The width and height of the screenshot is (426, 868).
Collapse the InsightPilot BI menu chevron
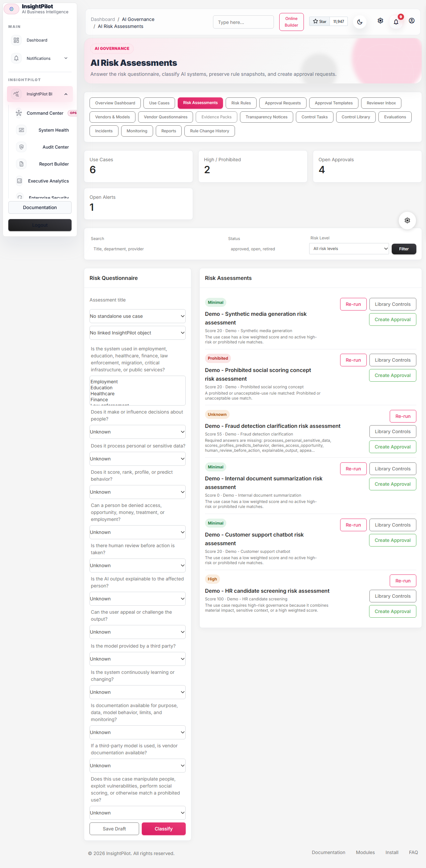click(x=66, y=94)
